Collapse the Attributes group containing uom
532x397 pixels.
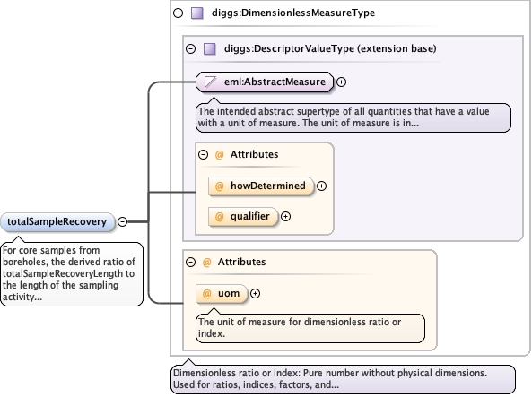191,262
